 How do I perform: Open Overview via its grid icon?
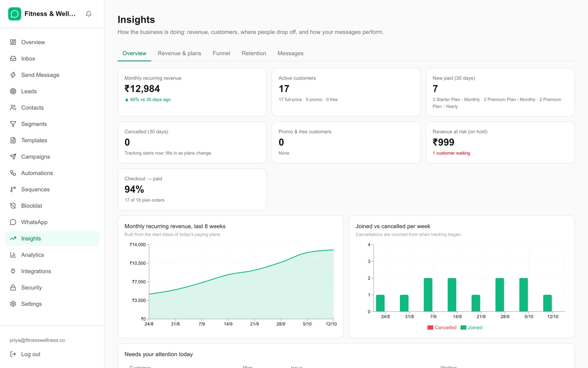point(13,42)
